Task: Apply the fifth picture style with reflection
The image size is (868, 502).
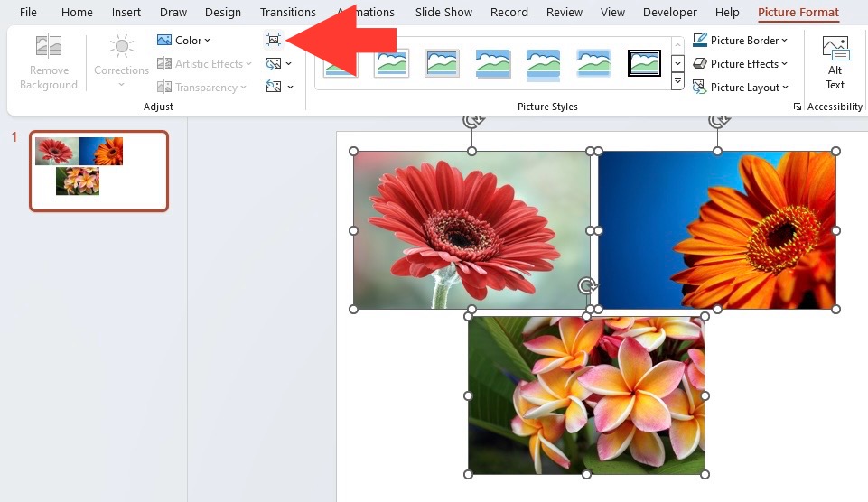Action: [543, 64]
